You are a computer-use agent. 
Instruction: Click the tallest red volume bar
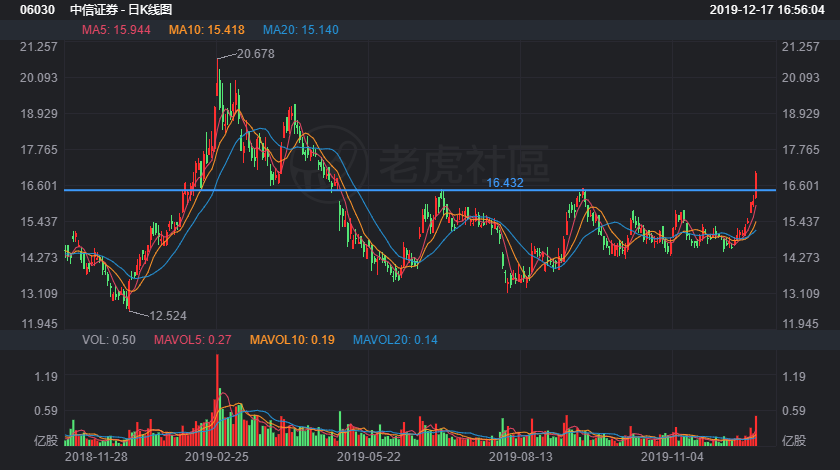pyautogui.click(x=217, y=400)
